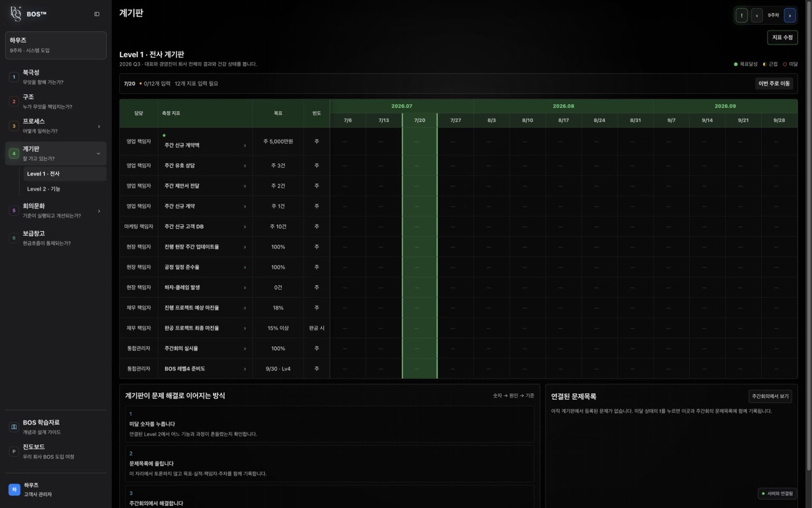Screen dimensions: 812x508
Task: Expand 주간회의 실시율 row chevron
Action: 245,348
